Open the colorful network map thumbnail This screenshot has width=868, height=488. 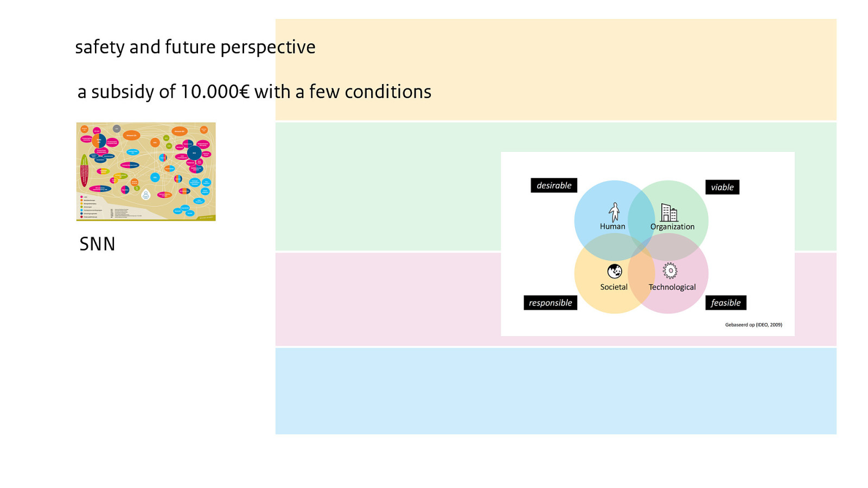146,171
